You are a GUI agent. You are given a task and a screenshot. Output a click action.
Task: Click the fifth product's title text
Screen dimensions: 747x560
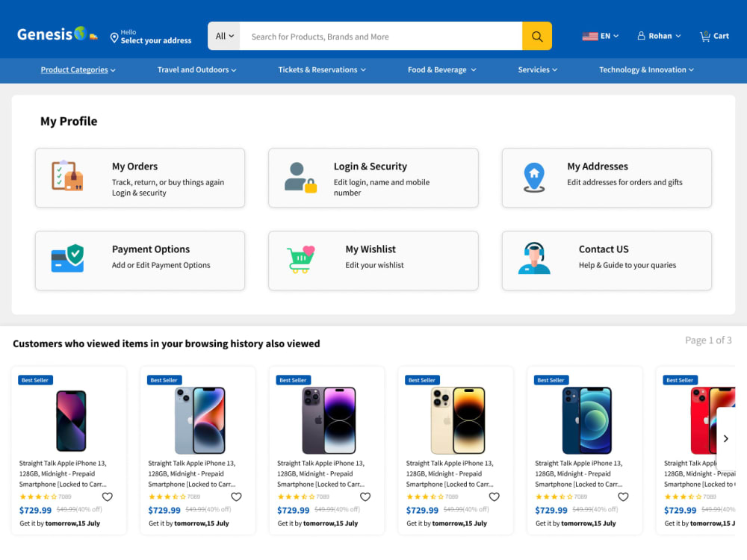tap(579, 474)
